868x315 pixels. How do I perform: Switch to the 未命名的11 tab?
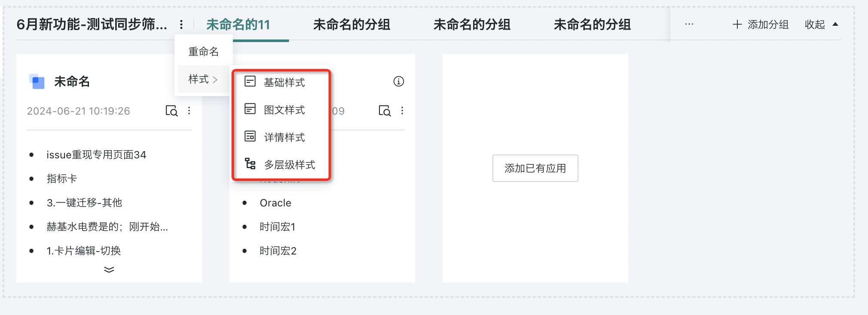238,24
